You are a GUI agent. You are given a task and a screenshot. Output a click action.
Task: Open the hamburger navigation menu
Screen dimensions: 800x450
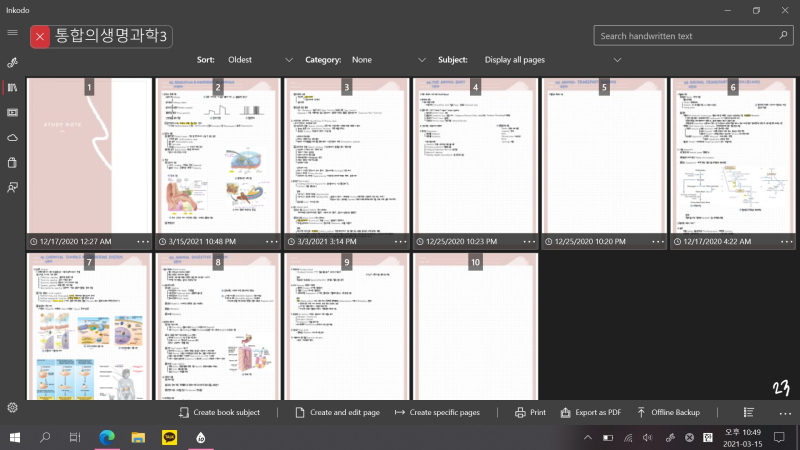(x=12, y=33)
